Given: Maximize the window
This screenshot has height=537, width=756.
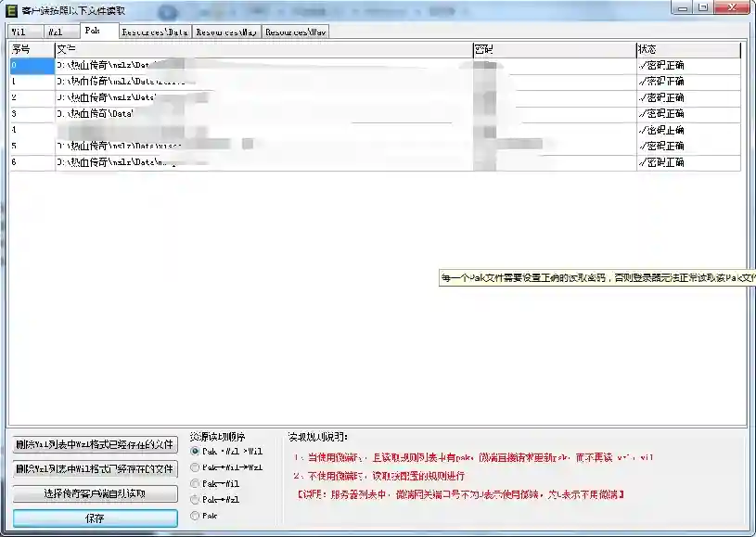Looking at the screenshot, I should click(703, 7).
